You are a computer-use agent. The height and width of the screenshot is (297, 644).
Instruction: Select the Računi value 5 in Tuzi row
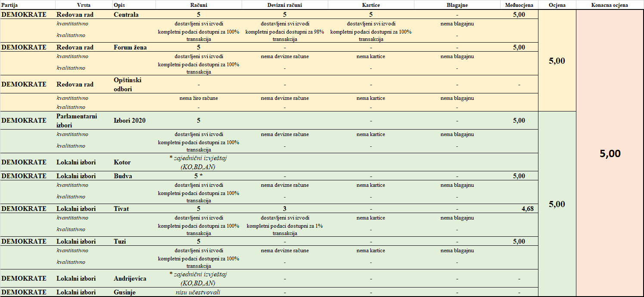pos(199,241)
